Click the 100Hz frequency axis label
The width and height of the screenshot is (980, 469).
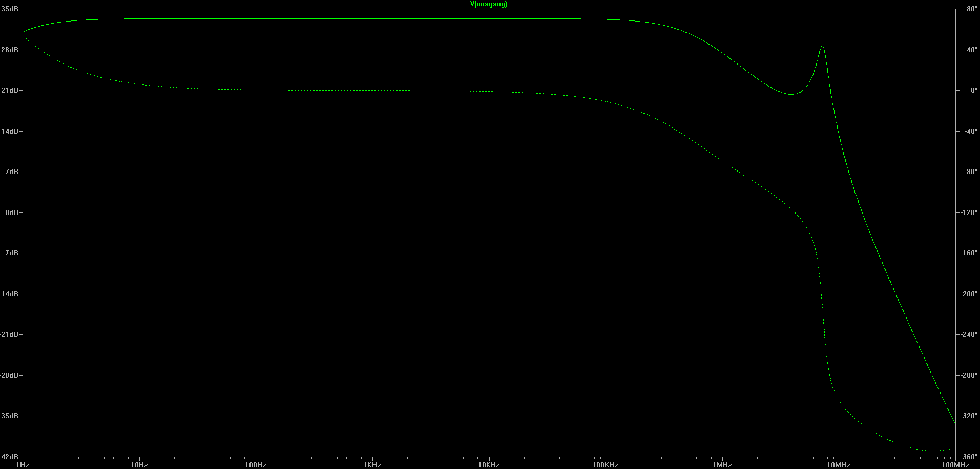[x=256, y=465]
